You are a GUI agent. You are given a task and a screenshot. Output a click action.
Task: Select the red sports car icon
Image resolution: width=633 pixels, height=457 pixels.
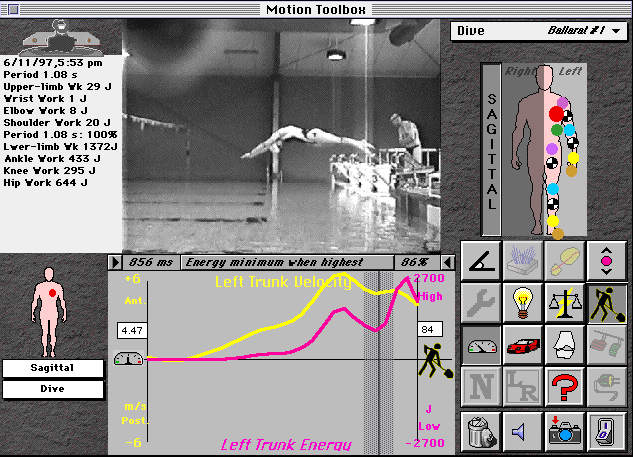521,344
